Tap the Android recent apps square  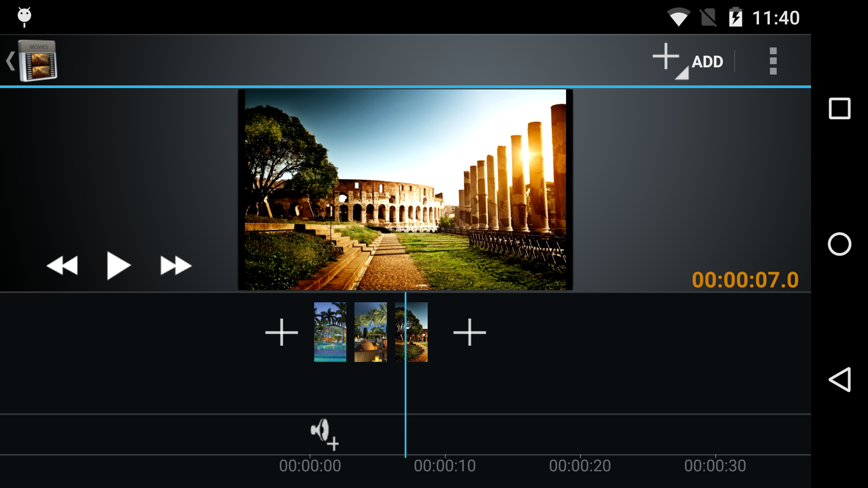(840, 108)
